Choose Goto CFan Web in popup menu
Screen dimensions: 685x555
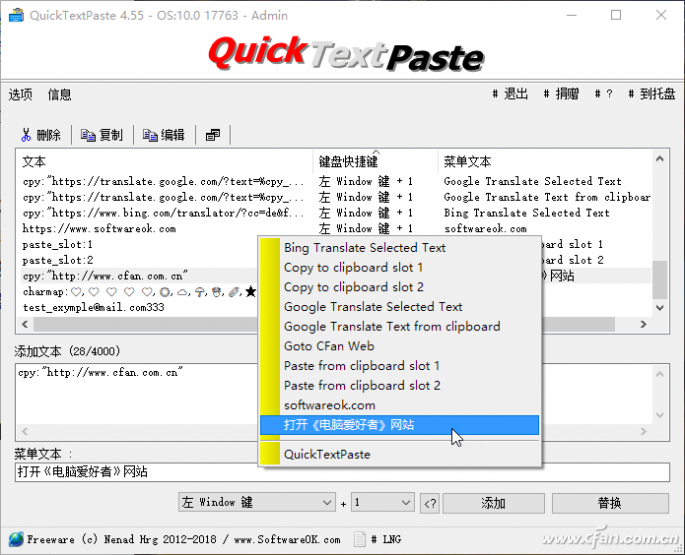[x=400, y=346]
